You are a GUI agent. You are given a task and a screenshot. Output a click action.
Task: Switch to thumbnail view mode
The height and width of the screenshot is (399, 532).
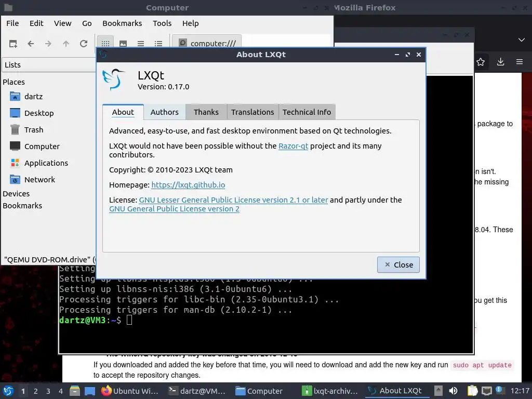pos(123,44)
